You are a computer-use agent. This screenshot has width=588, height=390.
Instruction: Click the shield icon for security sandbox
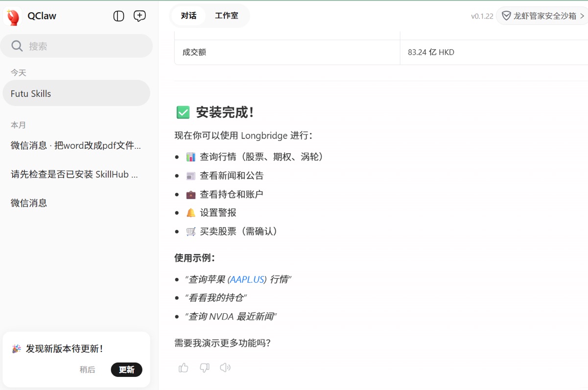[506, 16]
